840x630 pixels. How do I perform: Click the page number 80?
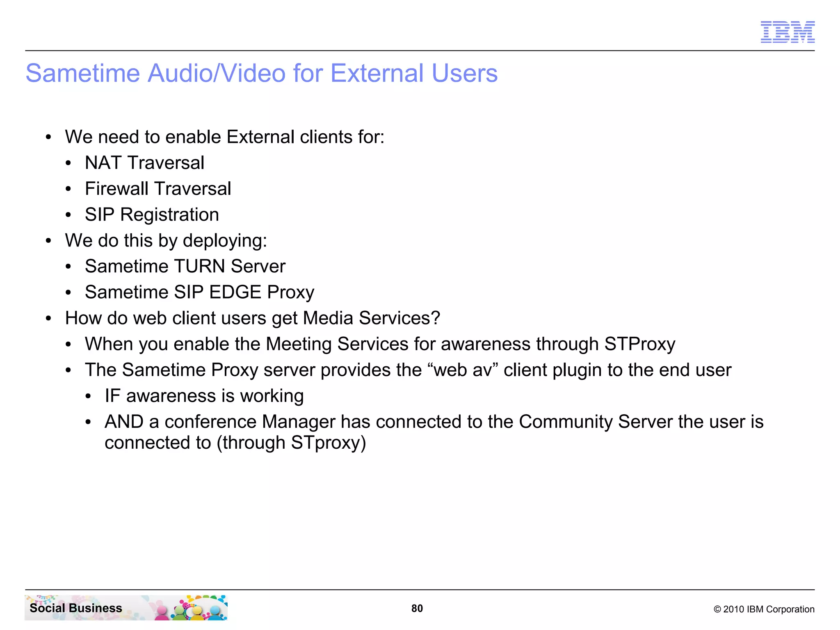(x=417, y=608)
